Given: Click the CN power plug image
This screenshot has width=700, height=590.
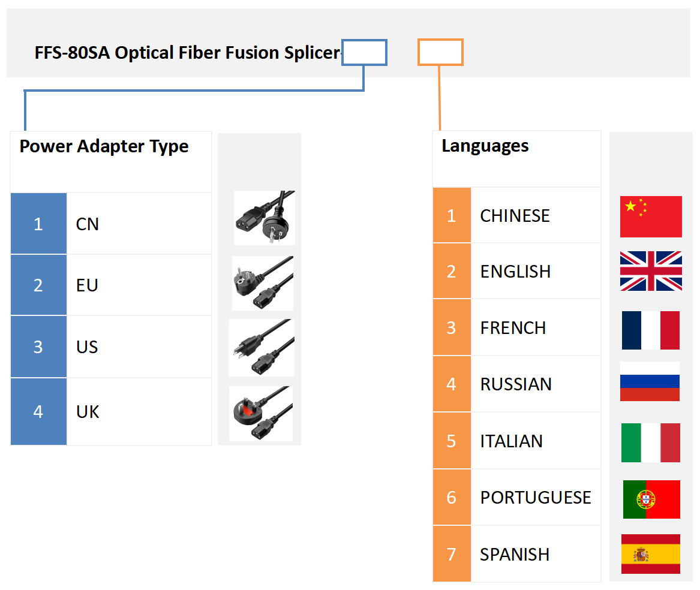Looking at the screenshot, I should point(264,218).
